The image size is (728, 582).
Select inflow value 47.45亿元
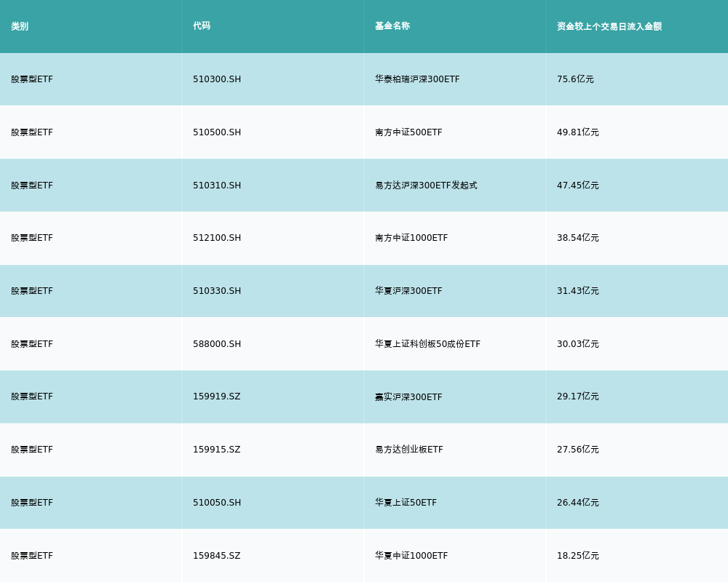point(578,186)
